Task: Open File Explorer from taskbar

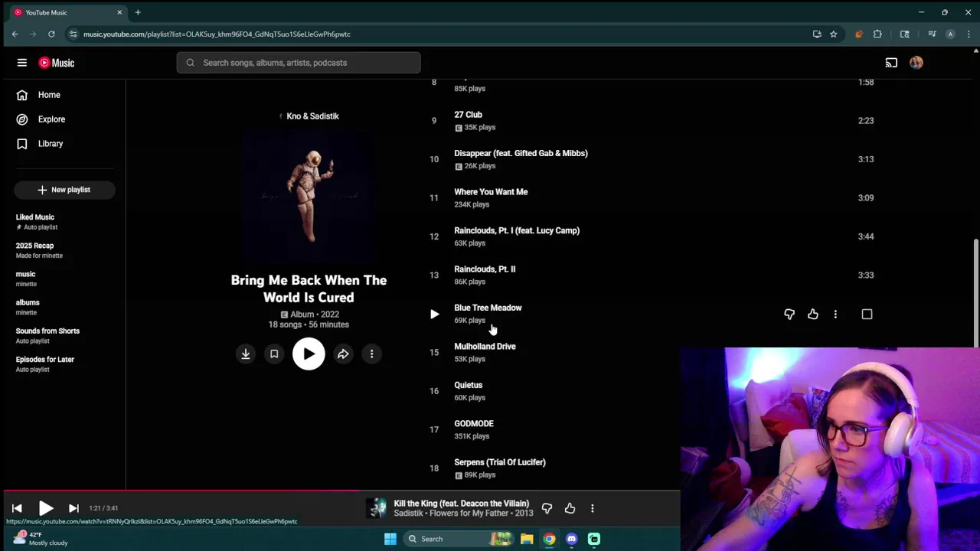Action: click(527, 539)
